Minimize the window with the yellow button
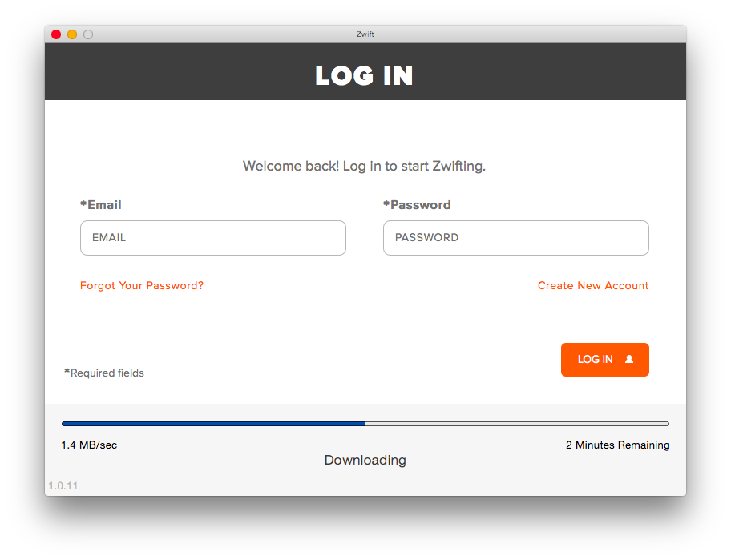The image size is (731, 560). [72, 34]
